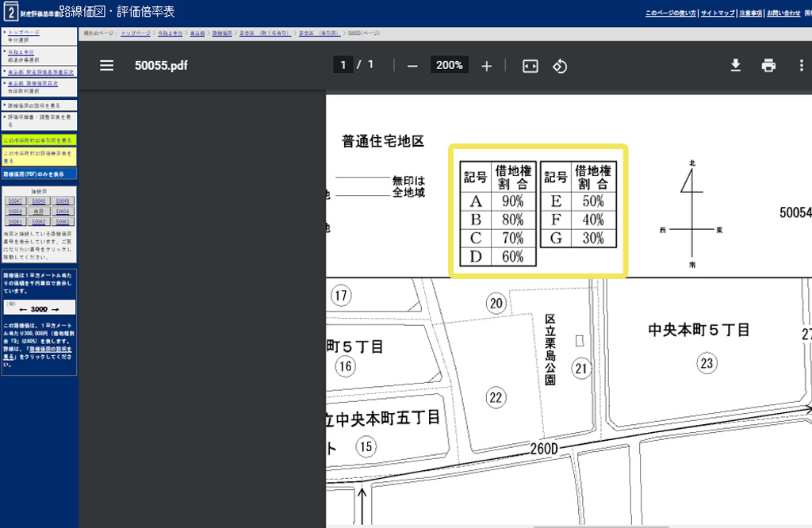This screenshot has height=528, width=812.
Task: Open the PDF viewer sidebar menu
Action: 107,66
